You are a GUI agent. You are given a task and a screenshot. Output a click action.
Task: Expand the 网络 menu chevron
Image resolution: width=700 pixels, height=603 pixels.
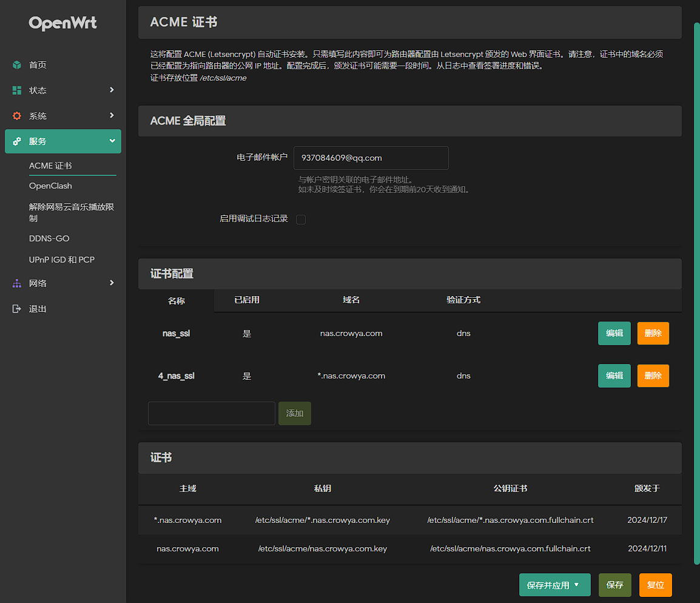click(x=112, y=283)
